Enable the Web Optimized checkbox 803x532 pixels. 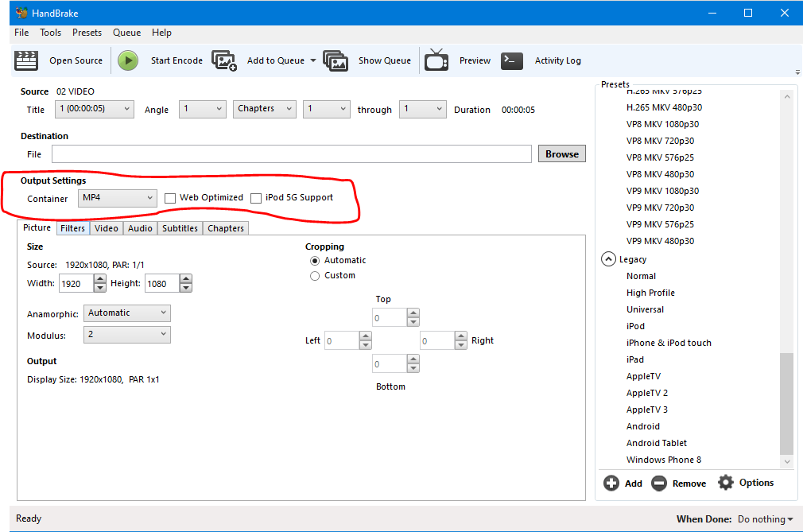[170, 198]
